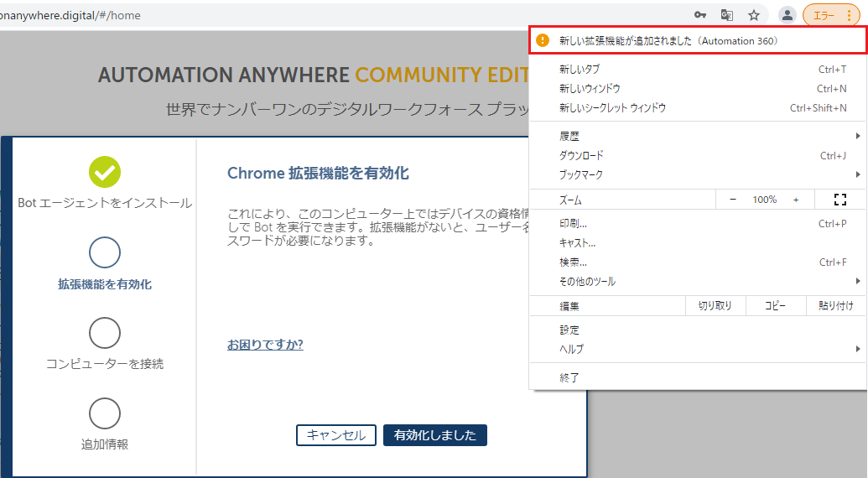Click the エラー three-dot menu button
This screenshot has height=478, width=868.
click(x=830, y=15)
